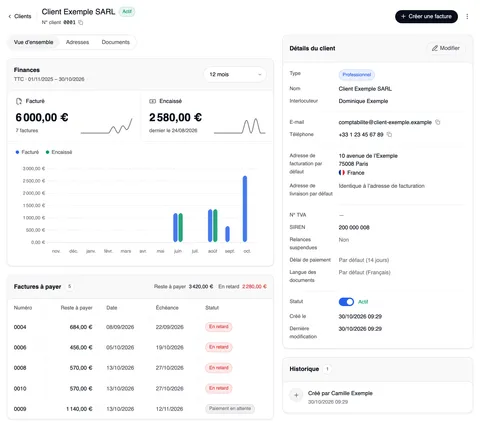Click the En retard badge for invoice 0004
Screen dimensions: 480x426
219,327
